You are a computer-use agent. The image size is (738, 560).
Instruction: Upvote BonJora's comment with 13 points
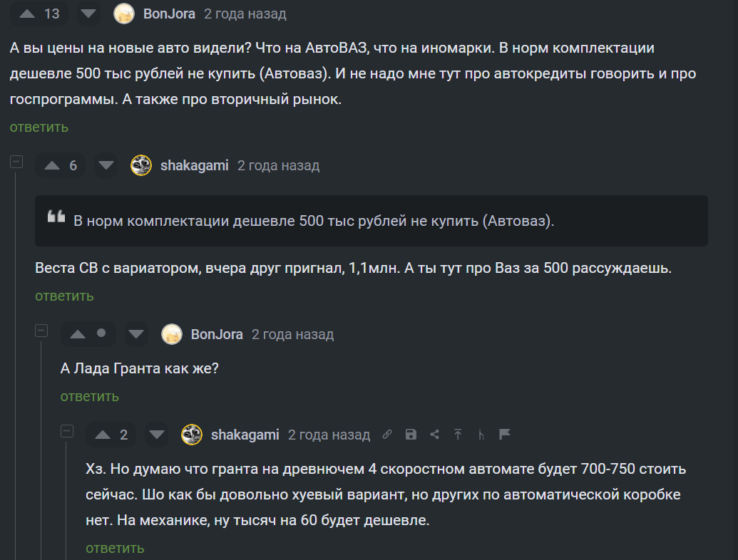pos(27,14)
